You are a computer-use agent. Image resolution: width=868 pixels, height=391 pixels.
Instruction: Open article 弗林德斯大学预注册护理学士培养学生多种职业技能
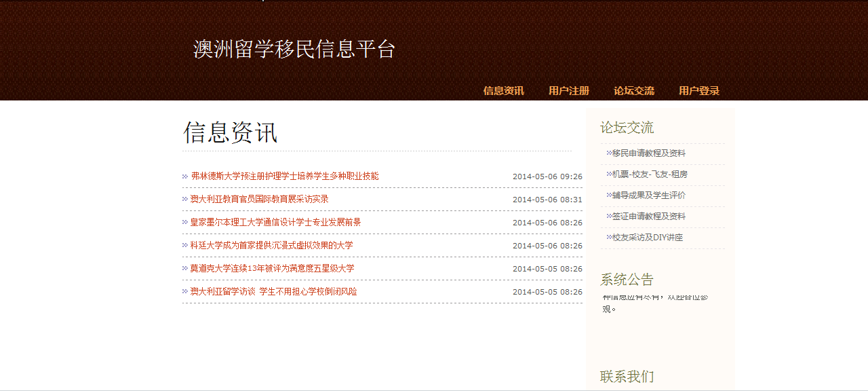(x=285, y=176)
